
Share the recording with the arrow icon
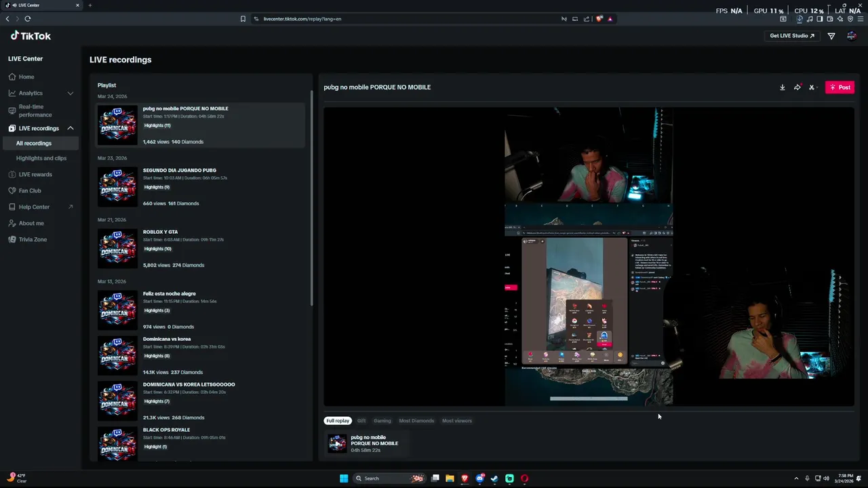point(797,87)
